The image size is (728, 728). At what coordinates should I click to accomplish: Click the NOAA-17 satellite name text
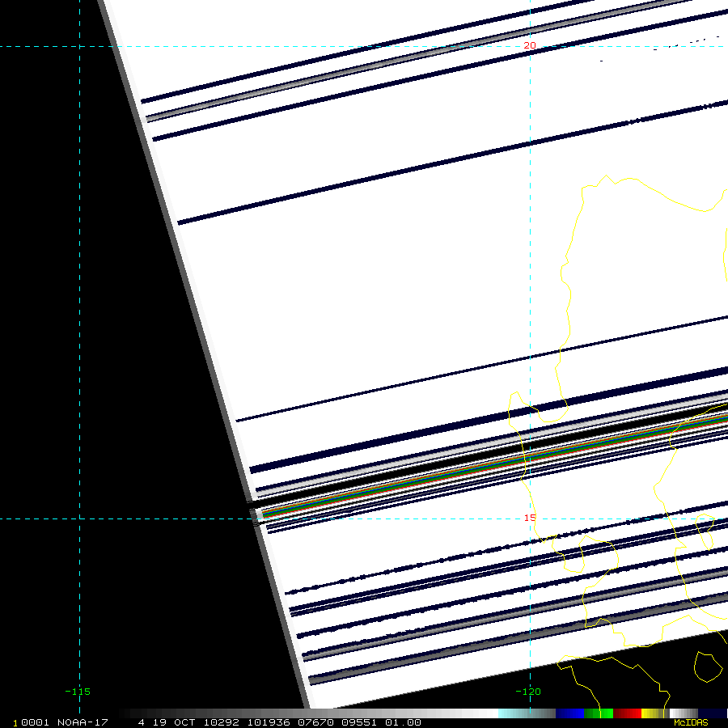point(83,723)
